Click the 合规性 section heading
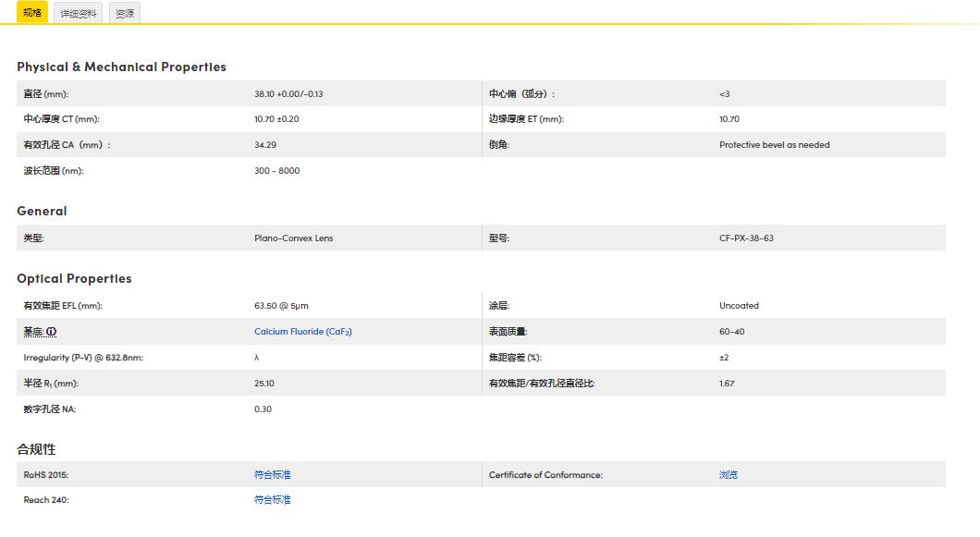 pyautogui.click(x=35, y=449)
